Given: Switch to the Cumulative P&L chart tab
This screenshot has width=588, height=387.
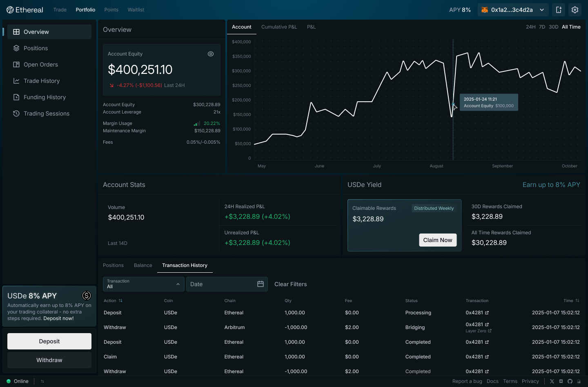Looking at the screenshot, I should click(279, 27).
